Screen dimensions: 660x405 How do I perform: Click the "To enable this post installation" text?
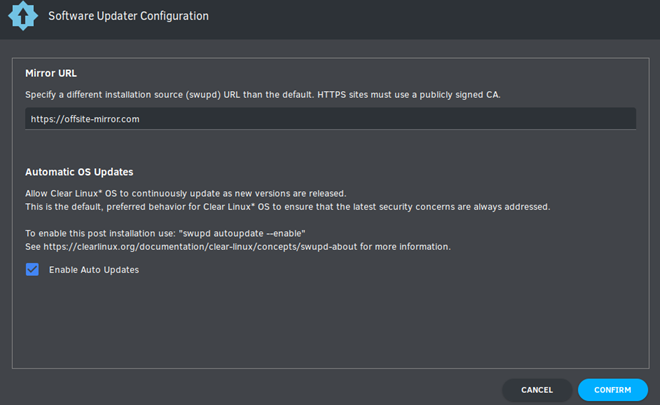pos(100,233)
